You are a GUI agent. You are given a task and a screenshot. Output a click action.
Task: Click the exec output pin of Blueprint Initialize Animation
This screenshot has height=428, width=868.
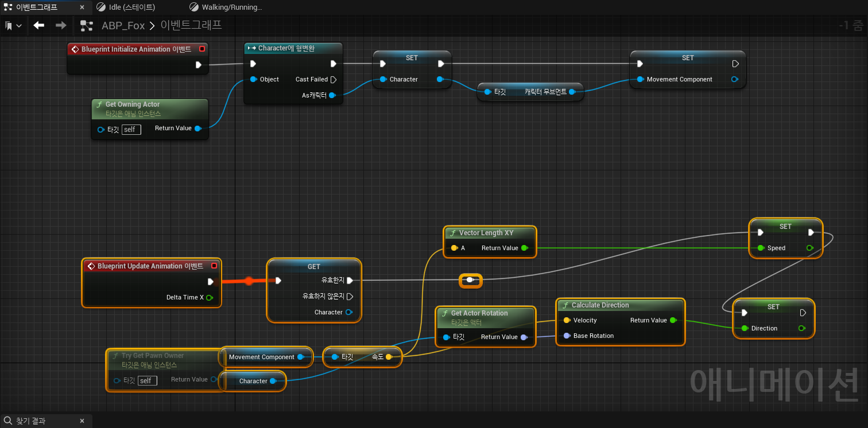click(199, 65)
